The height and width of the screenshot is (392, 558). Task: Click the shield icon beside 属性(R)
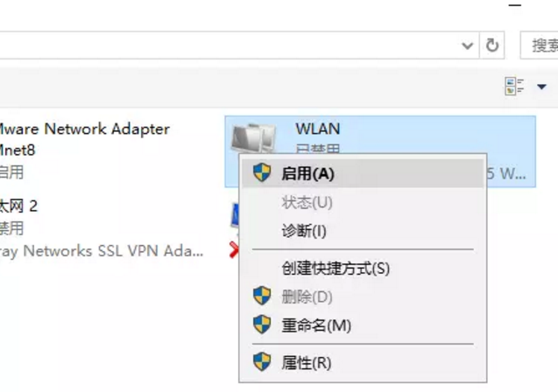click(262, 361)
